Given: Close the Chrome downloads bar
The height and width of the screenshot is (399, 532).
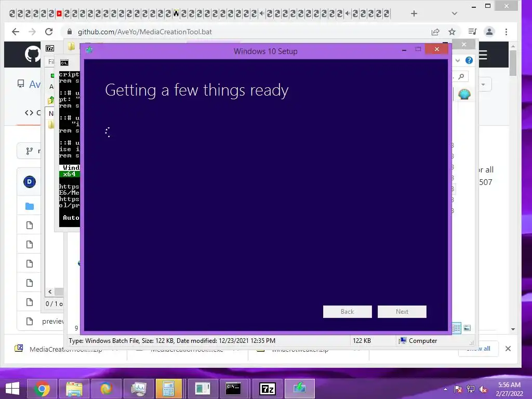Looking at the screenshot, I should (508, 349).
